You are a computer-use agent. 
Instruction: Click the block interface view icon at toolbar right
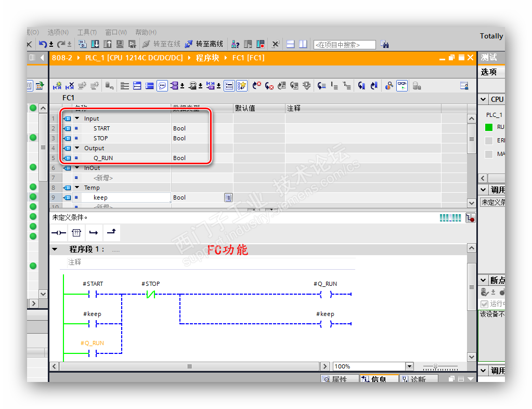pos(464,86)
